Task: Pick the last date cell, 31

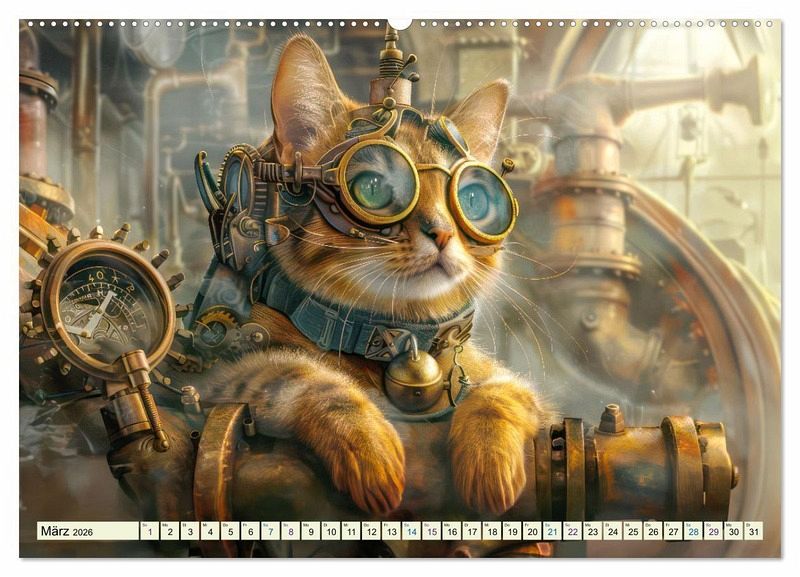Action: (x=754, y=532)
